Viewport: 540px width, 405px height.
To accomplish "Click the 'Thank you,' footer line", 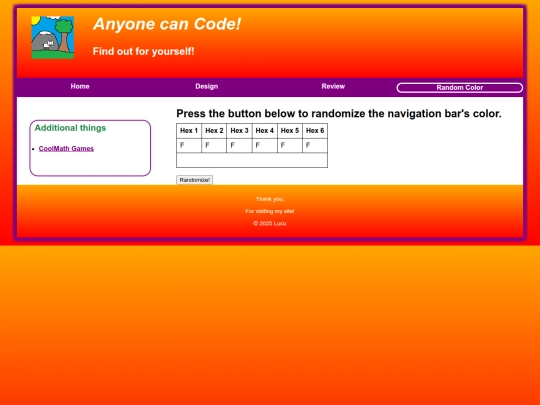I will click(x=270, y=199).
